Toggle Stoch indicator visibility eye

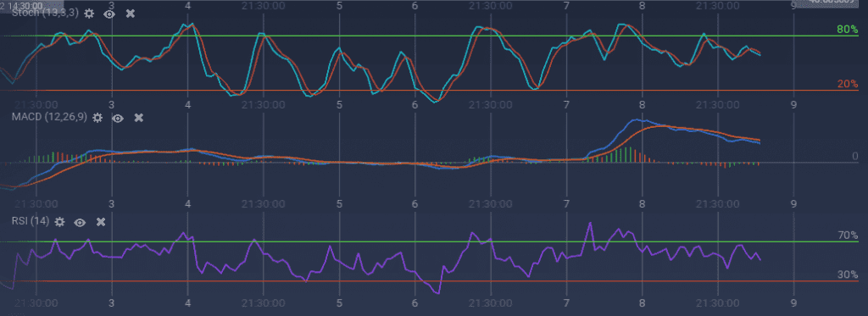109,14
